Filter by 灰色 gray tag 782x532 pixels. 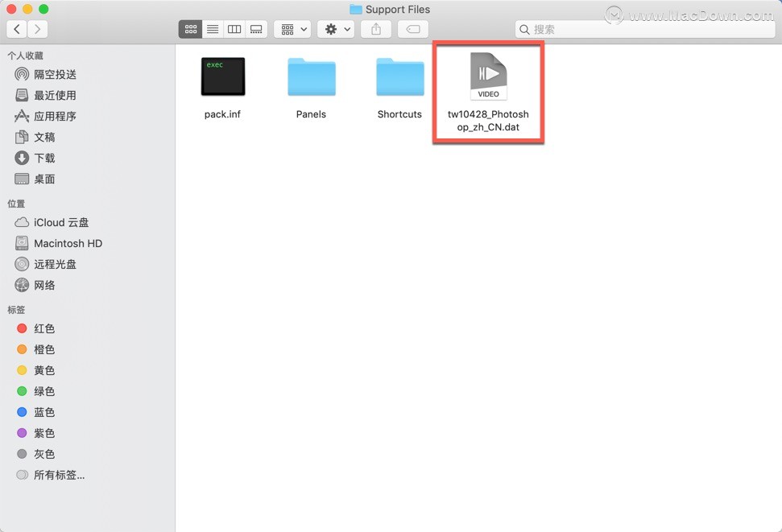(43, 454)
